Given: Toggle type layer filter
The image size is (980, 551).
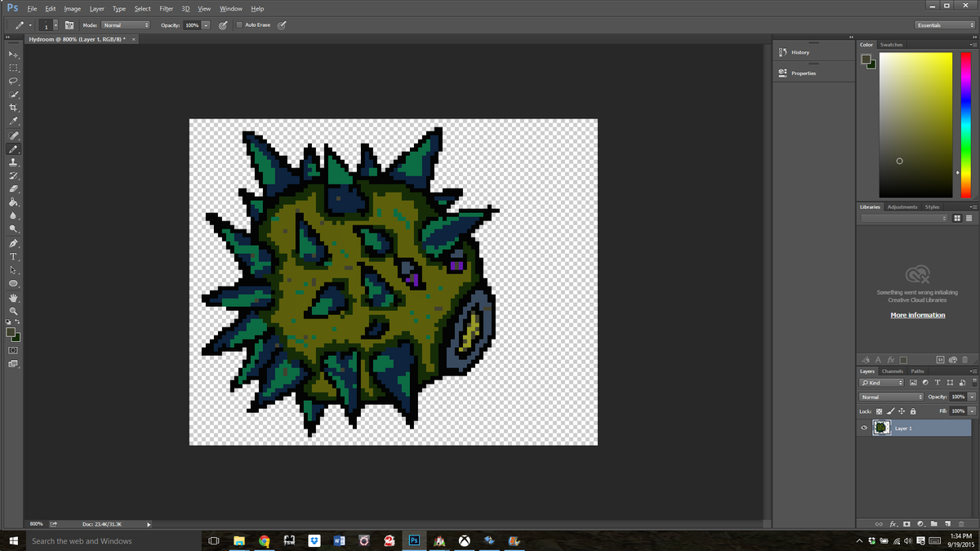Looking at the screenshot, I should pyautogui.click(x=938, y=383).
